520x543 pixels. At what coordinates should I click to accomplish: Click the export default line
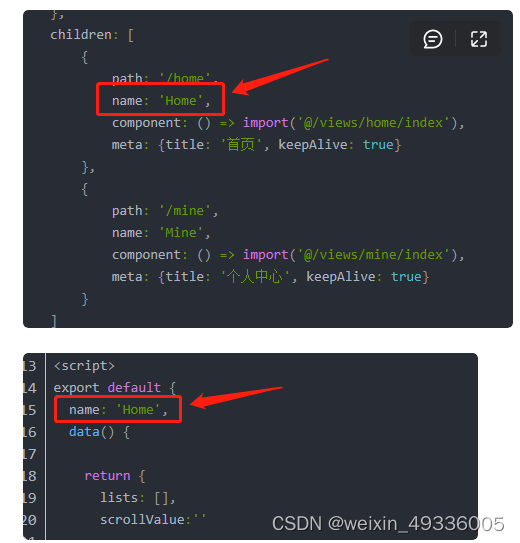[115, 388]
